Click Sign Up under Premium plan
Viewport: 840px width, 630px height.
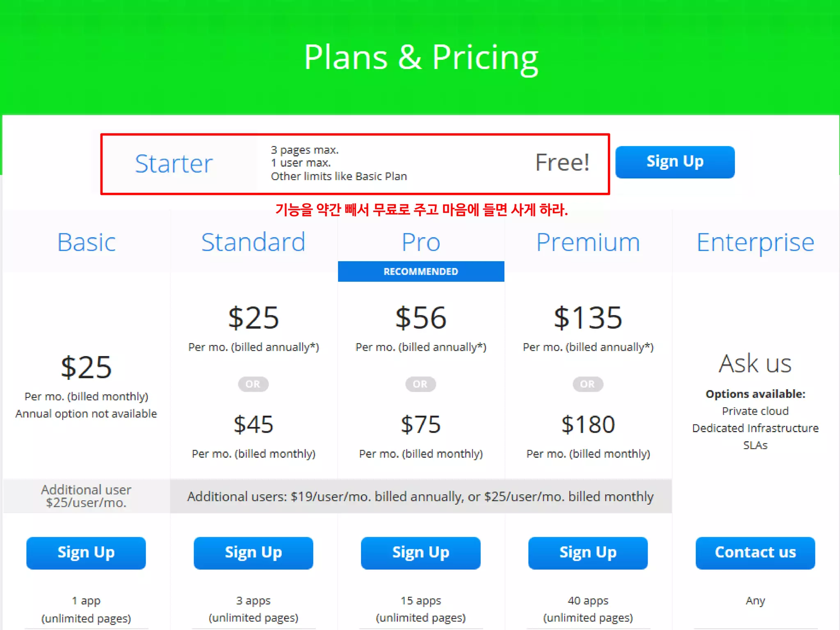[x=588, y=552]
